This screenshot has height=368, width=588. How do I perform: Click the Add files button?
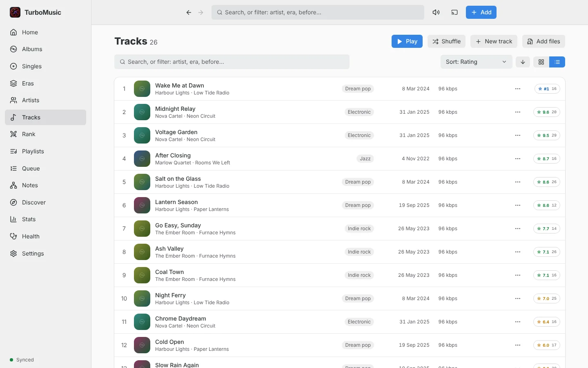coord(543,41)
